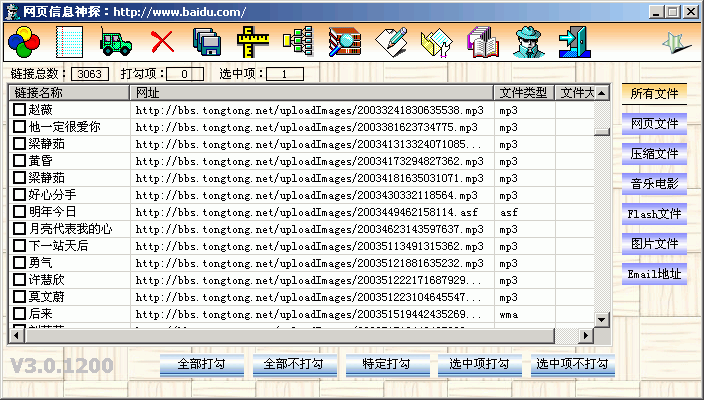The image size is (704, 400).
Task: Click the asf file type cell
Action: click(509, 212)
